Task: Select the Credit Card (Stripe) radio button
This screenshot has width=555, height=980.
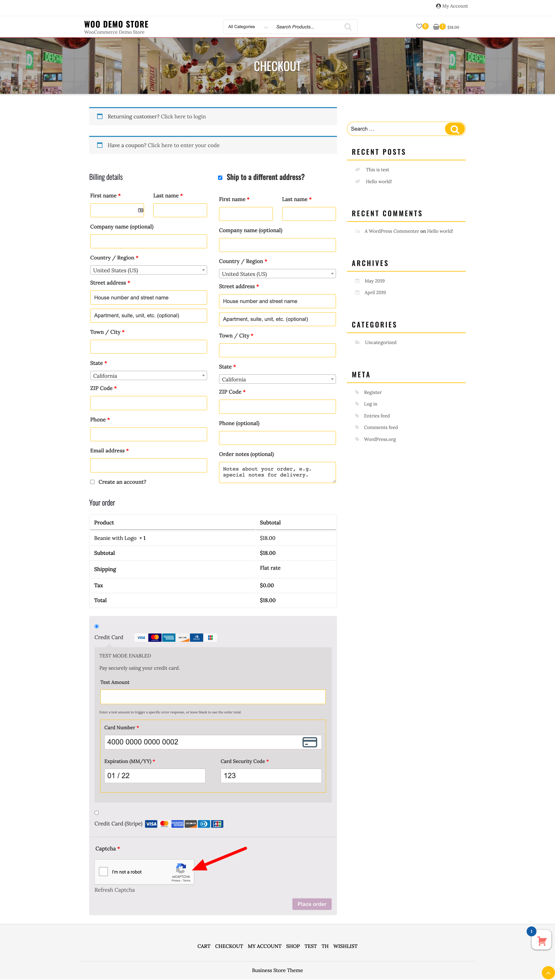Action: point(96,813)
